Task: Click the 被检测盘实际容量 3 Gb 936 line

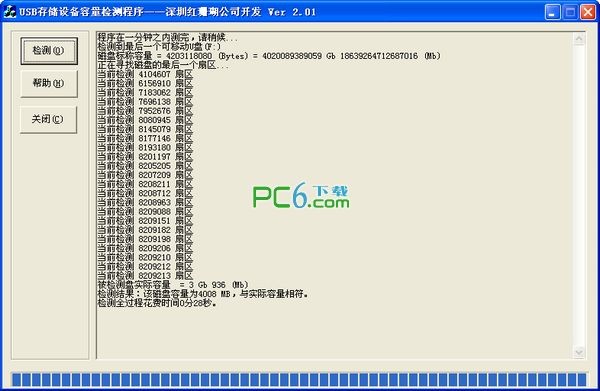Action: point(173,285)
